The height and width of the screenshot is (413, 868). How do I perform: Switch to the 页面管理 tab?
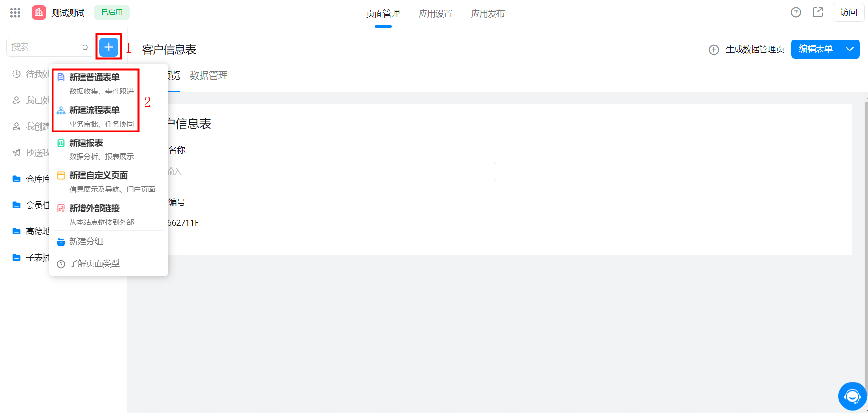point(383,14)
